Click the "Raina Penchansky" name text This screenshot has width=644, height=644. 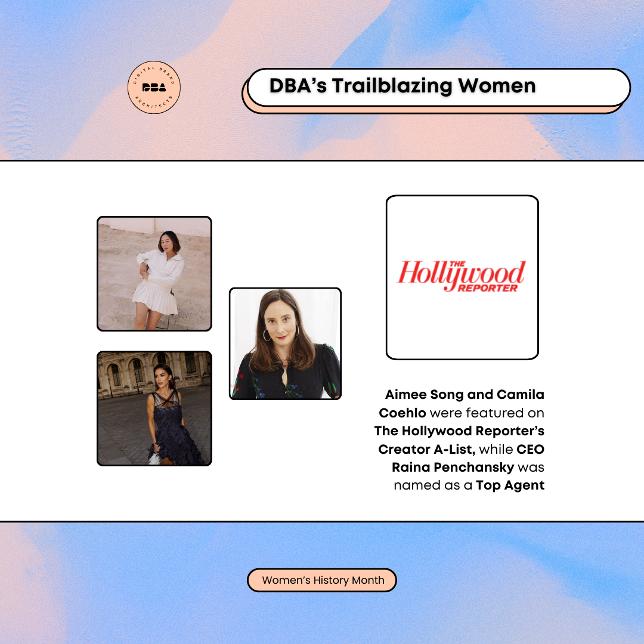(453, 467)
